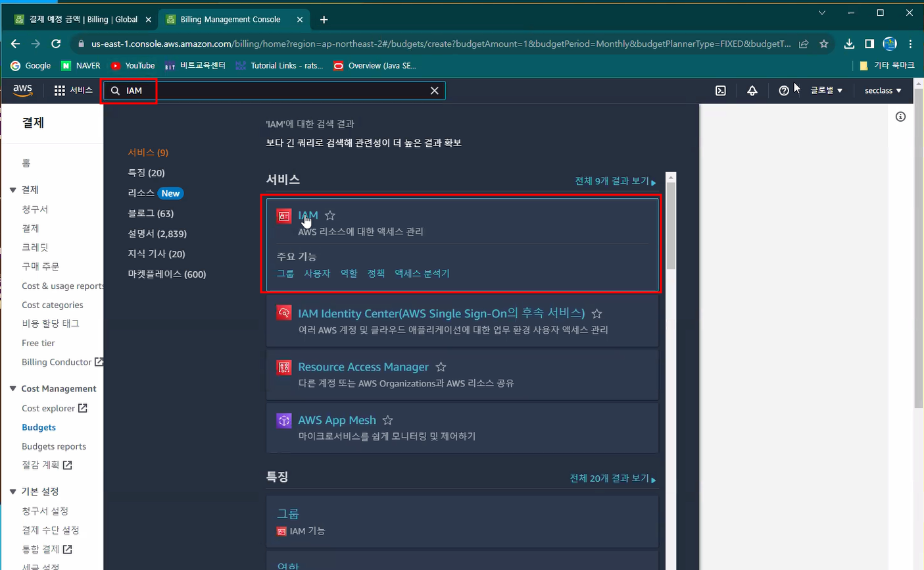View all 20 feature results link
The height and width of the screenshot is (570, 924).
coord(613,479)
